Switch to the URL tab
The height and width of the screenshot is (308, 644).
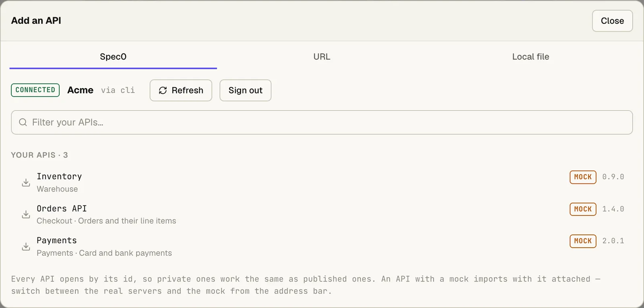(322, 57)
